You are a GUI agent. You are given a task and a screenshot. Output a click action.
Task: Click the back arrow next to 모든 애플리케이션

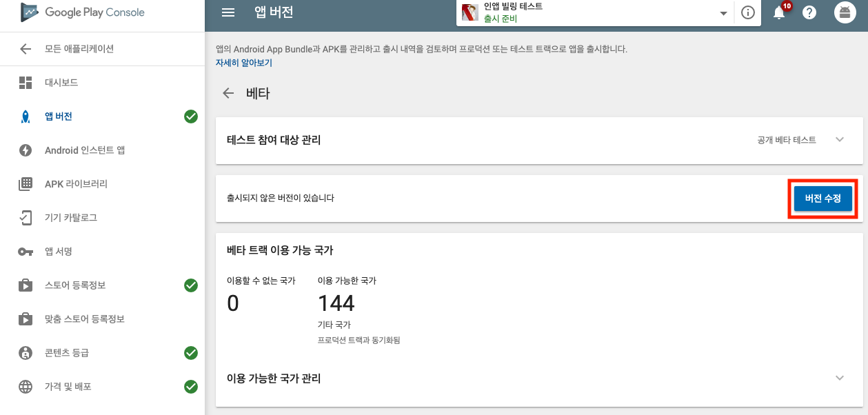coord(26,49)
